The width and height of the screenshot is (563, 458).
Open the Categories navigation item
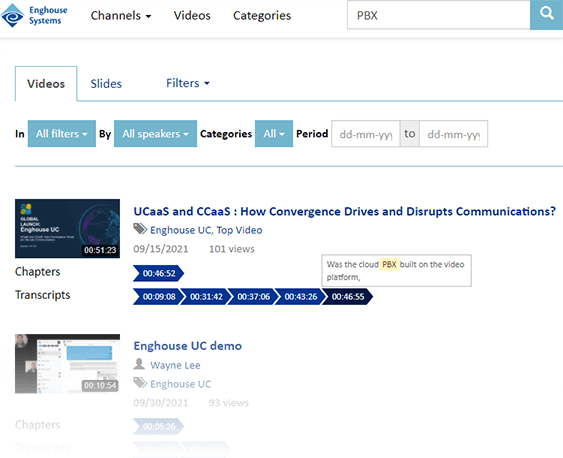[262, 15]
